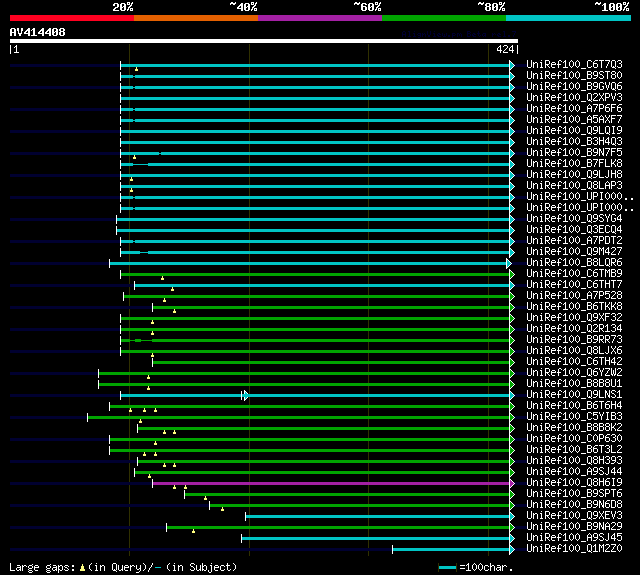The image size is (640, 575).
Task: Click the orange ~40% identity color segment
Action: coord(196,18)
